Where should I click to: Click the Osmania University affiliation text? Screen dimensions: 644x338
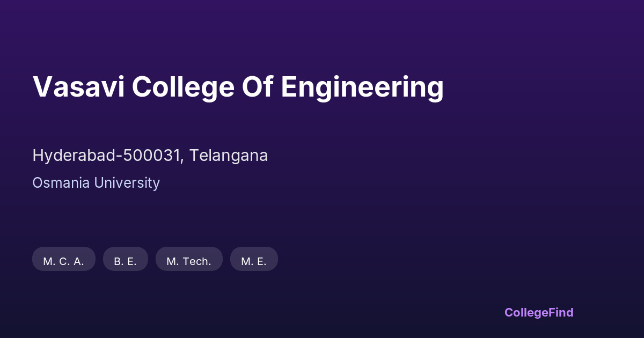tap(96, 183)
